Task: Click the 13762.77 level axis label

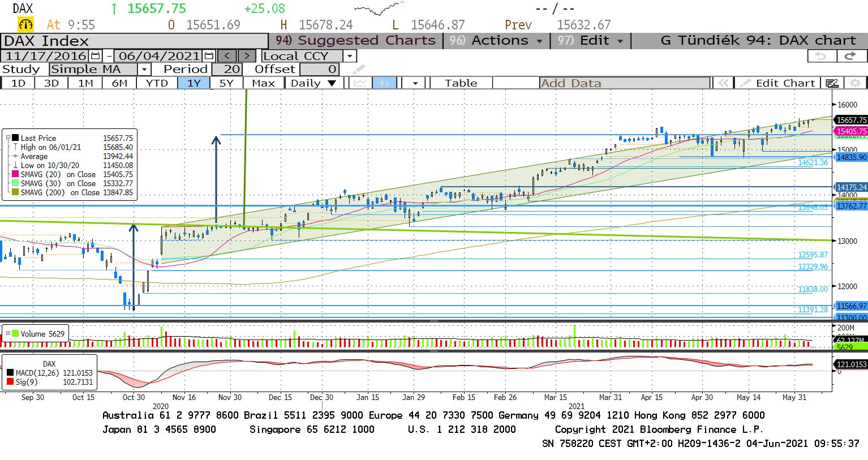Action: pos(851,206)
